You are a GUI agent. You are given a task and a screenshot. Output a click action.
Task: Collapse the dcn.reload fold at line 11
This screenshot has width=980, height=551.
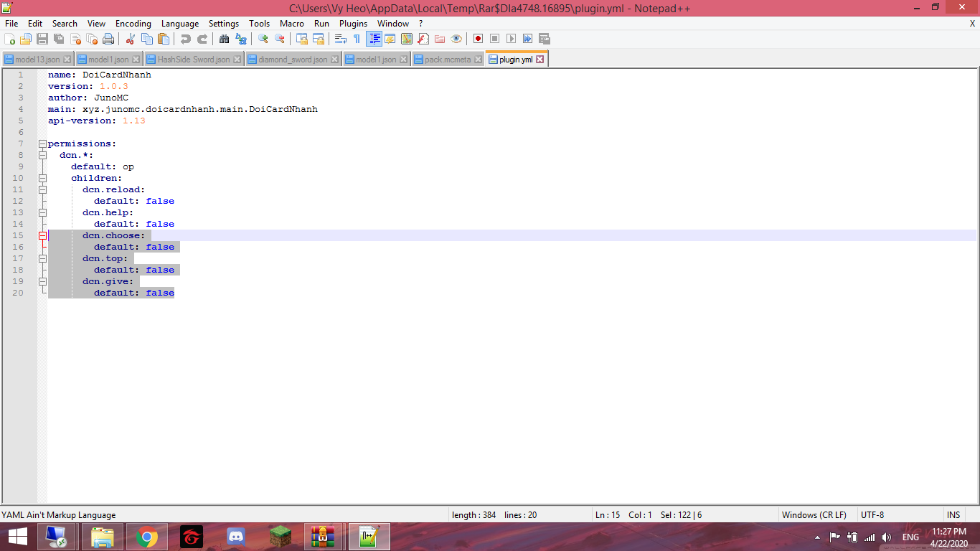[42, 189]
